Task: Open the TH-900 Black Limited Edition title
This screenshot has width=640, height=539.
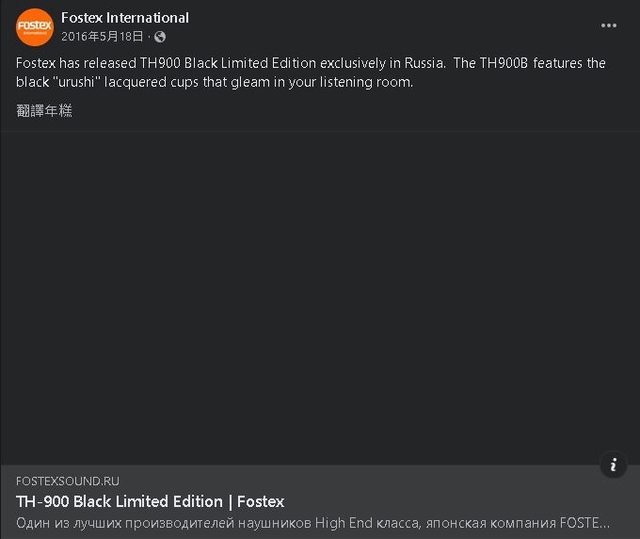Action: pyautogui.click(x=150, y=501)
